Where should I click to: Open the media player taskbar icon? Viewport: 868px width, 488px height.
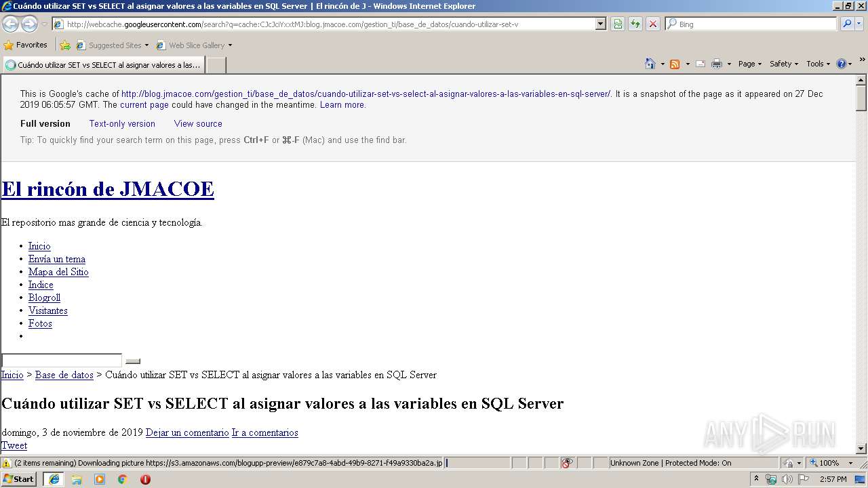pos(100,479)
